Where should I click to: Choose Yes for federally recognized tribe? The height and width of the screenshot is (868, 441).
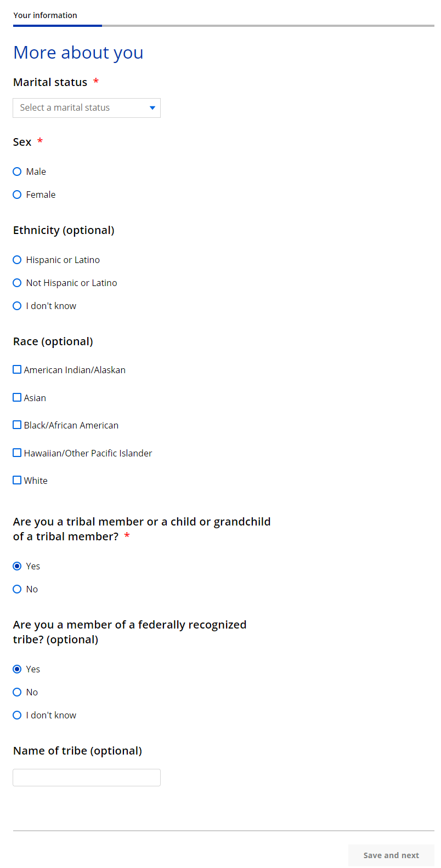17,669
